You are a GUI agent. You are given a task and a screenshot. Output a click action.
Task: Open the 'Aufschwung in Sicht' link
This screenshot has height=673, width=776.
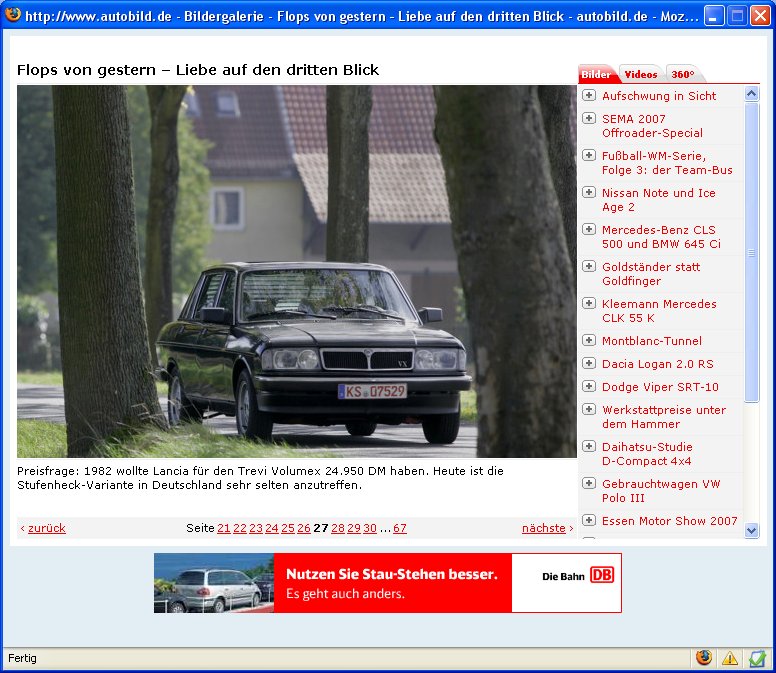pyautogui.click(x=659, y=96)
